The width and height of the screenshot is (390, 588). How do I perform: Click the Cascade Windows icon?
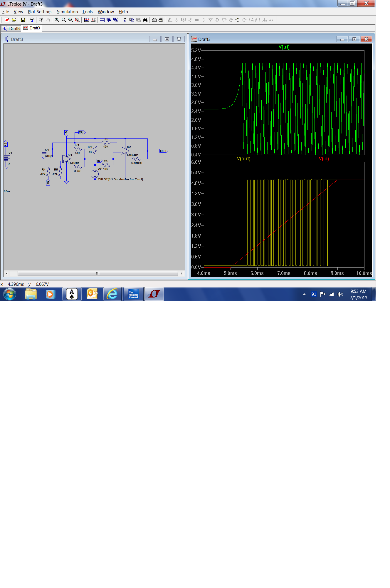109,20
